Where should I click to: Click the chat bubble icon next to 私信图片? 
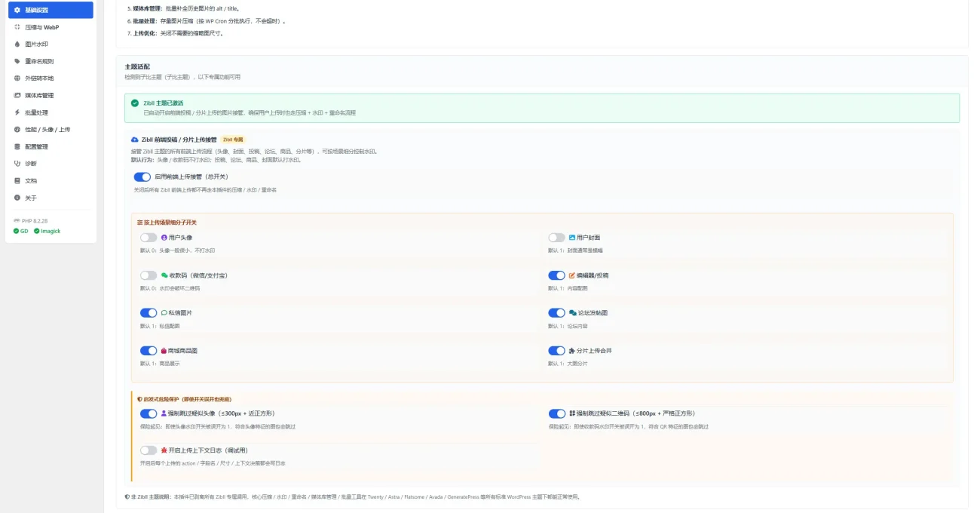(164, 313)
